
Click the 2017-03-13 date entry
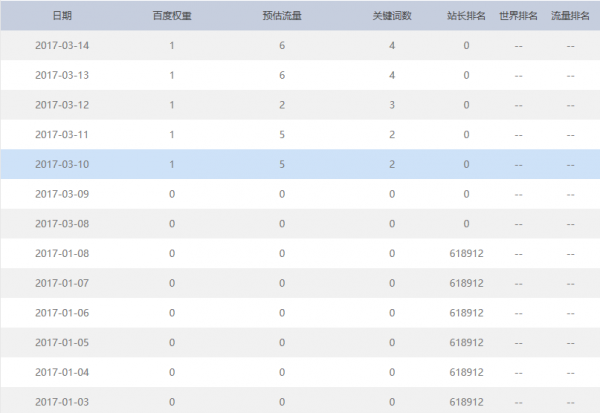tap(62, 76)
